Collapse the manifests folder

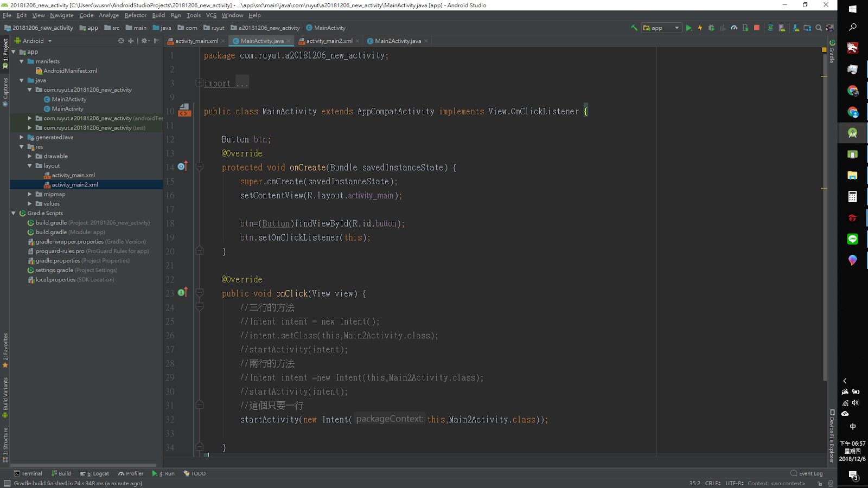tap(22, 61)
